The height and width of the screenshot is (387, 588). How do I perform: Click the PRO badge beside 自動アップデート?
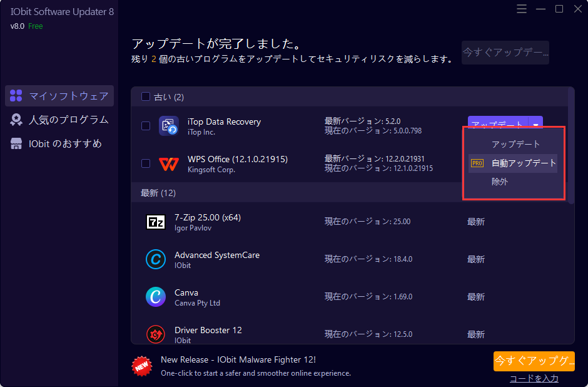click(x=477, y=163)
